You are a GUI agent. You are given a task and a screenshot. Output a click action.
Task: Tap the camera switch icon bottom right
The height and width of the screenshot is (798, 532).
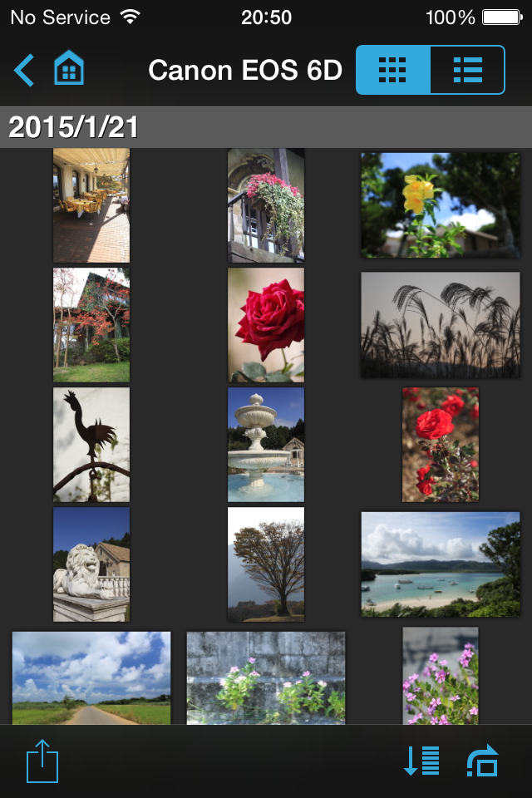[483, 761]
